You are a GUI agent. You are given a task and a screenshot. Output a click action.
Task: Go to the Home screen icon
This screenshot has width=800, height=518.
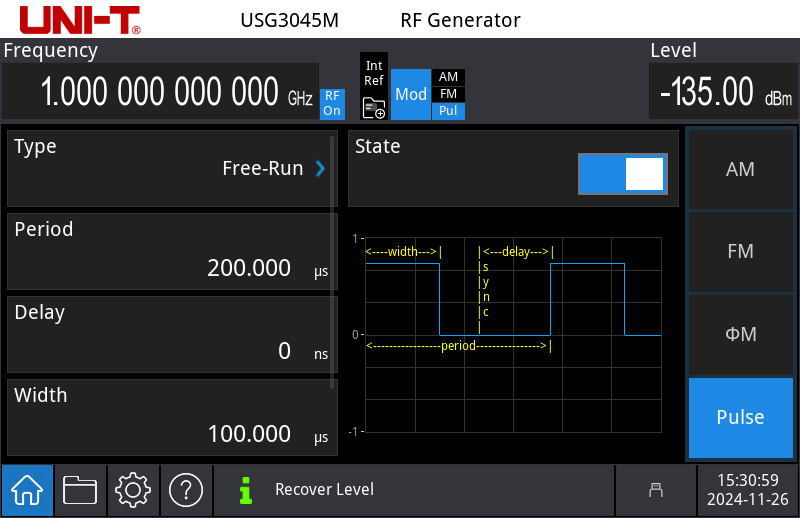pos(27,489)
